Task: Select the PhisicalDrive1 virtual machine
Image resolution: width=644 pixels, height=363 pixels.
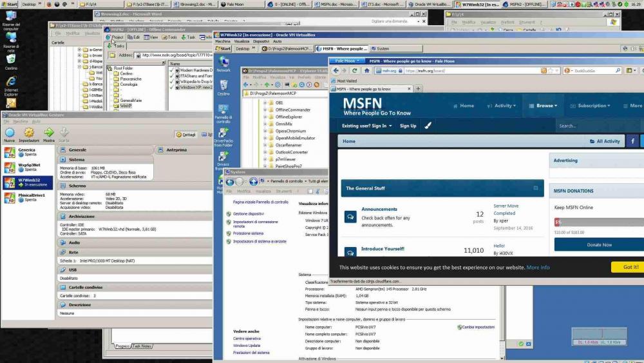Action: point(28,197)
